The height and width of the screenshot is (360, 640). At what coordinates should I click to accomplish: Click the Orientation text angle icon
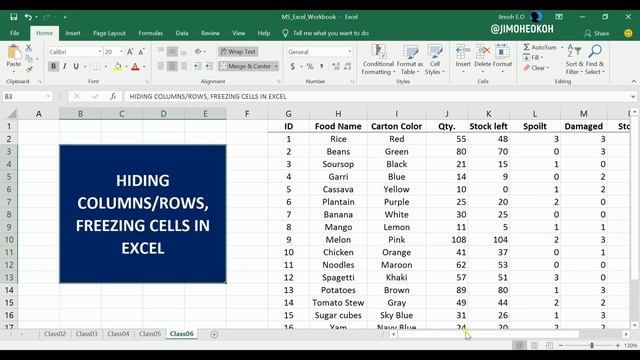(198, 51)
